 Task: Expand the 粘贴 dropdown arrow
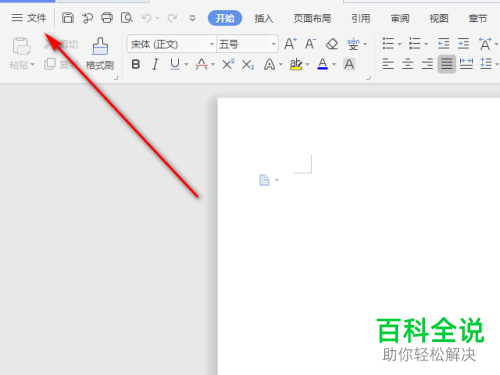tap(32, 64)
